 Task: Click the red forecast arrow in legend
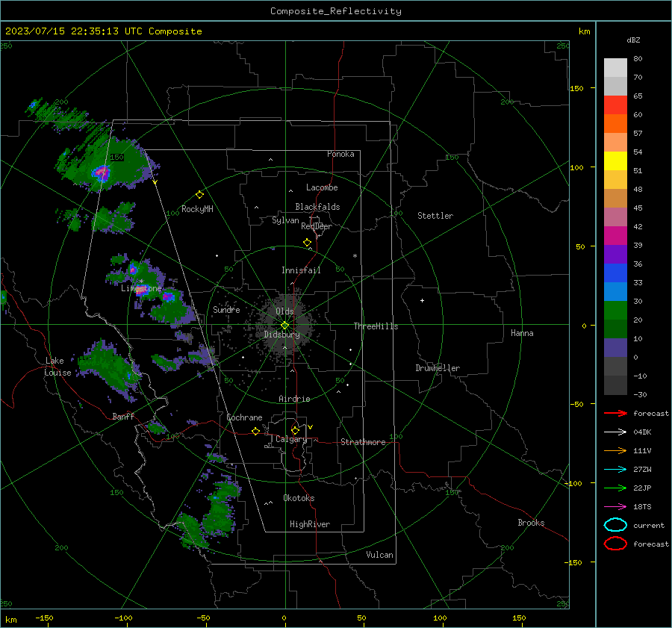(615, 413)
